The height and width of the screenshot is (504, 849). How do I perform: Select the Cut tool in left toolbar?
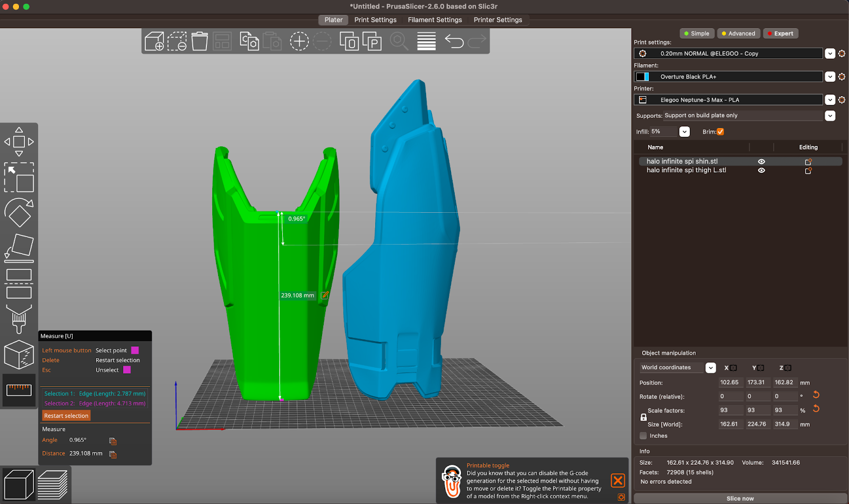[19, 284]
